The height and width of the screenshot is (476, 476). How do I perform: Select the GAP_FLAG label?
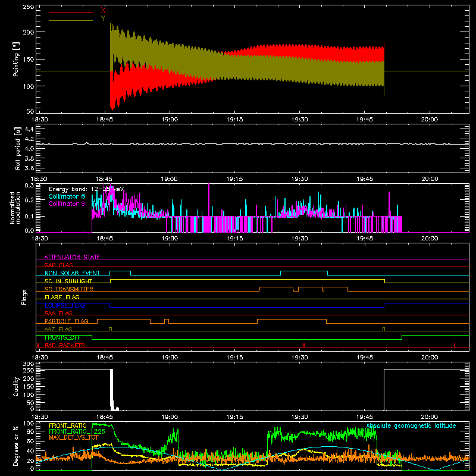pyautogui.click(x=58, y=265)
